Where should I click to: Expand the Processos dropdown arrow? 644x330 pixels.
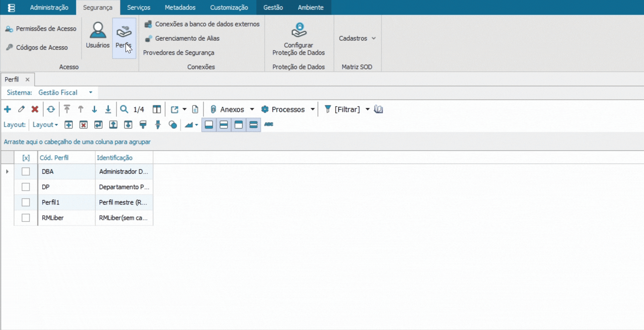click(312, 109)
